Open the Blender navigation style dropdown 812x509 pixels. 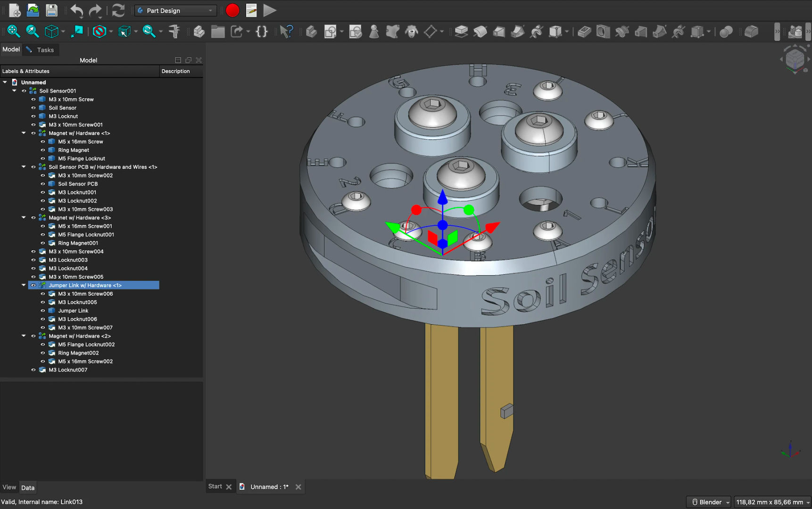(x=708, y=502)
